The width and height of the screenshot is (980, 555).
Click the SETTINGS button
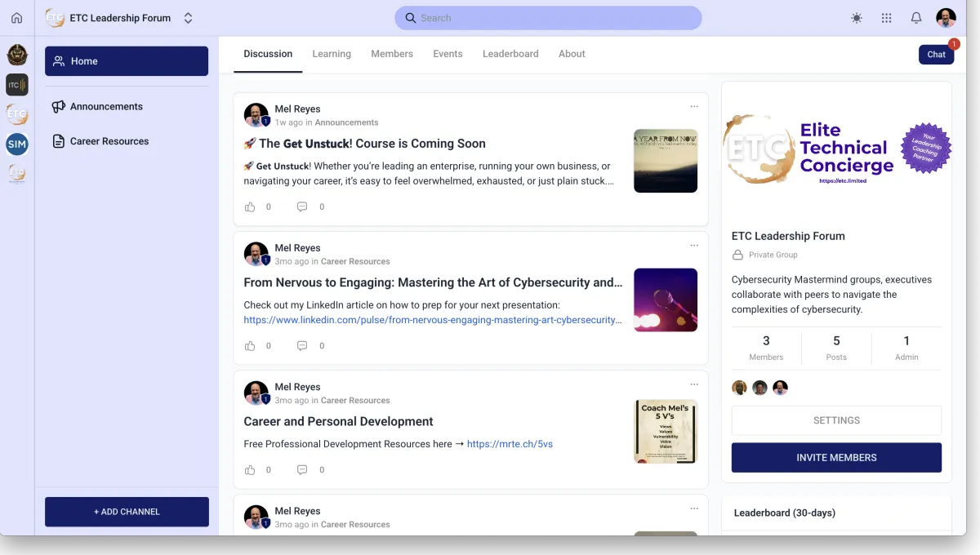[x=836, y=420]
